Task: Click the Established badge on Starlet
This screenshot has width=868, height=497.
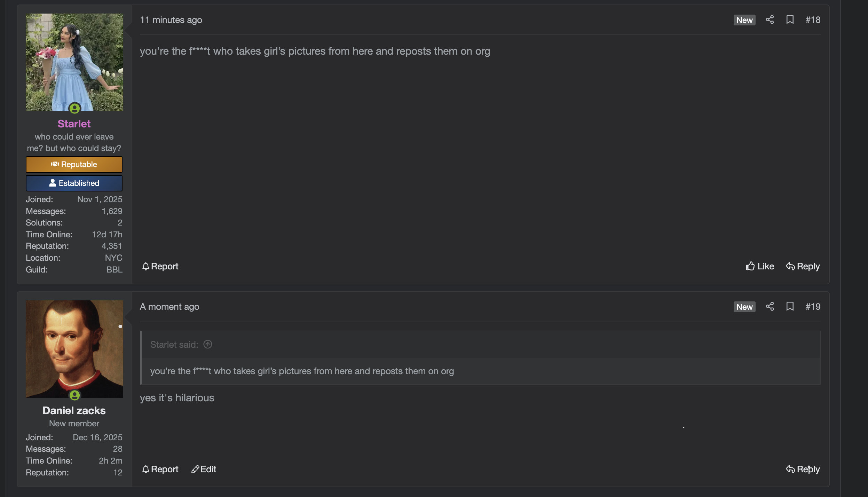Action: click(74, 183)
